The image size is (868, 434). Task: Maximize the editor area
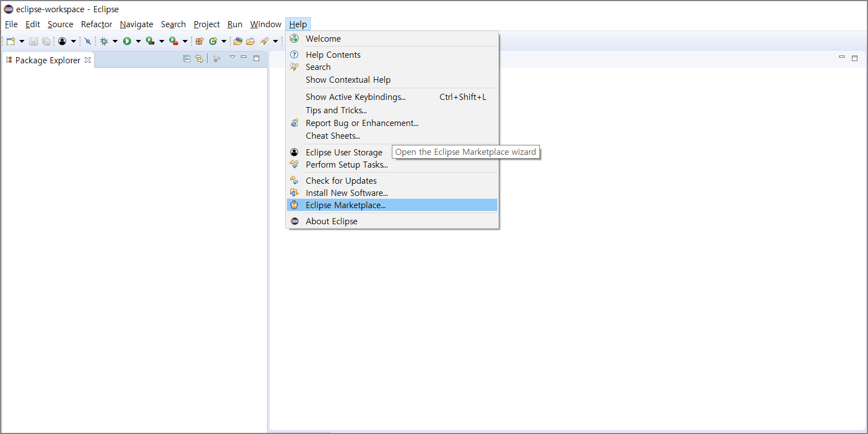click(x=855, y=58)
